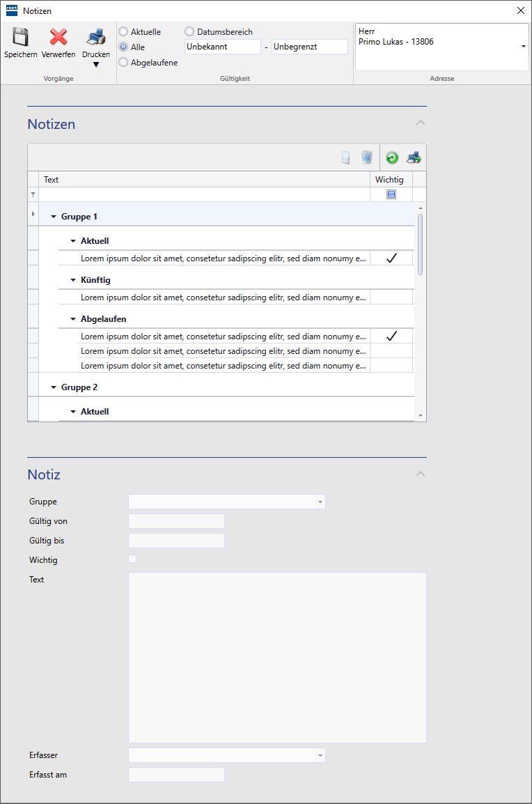Click the Gültig bis input field
This screenshot has width=532, height=804.
tap(176, 541)
